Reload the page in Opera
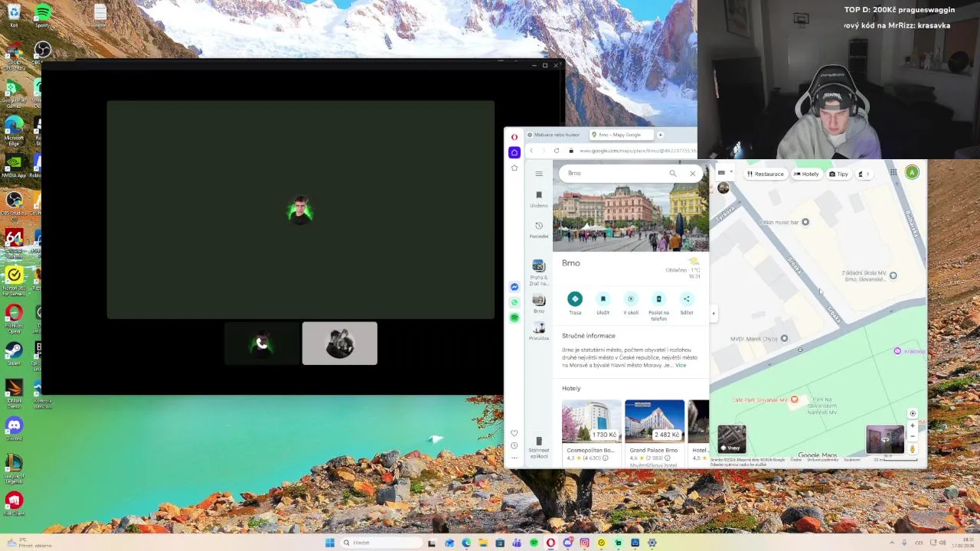Viewport: 980px width, 551px height. click(557, 151)
